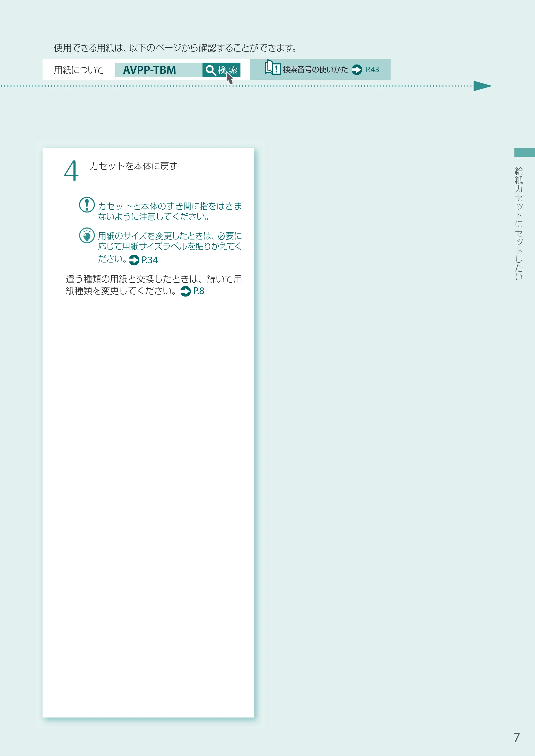Click the lightbulb hint icon

click(x=87, y=235)
